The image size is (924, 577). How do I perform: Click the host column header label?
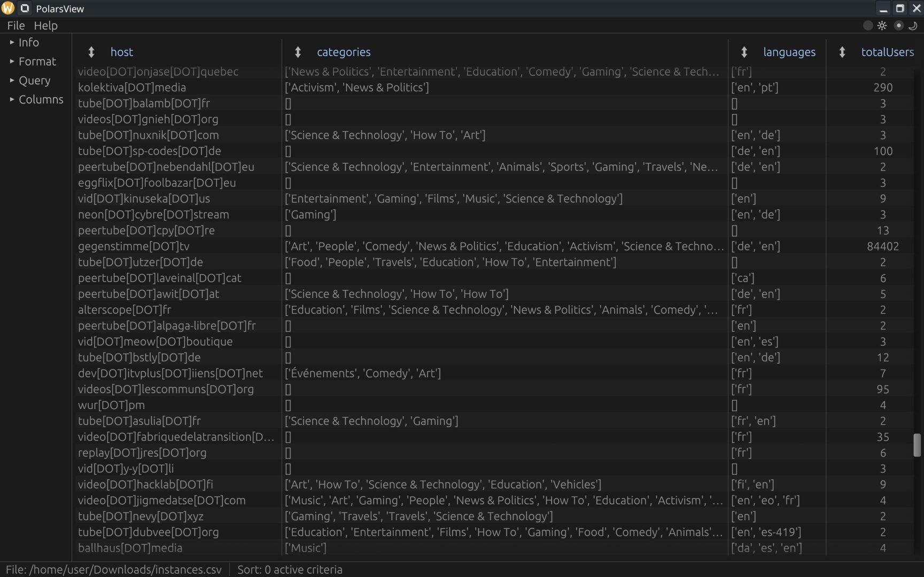pyautogui.click(x=122, y=52)
